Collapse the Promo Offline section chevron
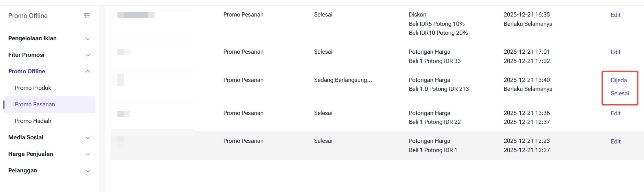The image size is (644, 192). coord(88,72)
